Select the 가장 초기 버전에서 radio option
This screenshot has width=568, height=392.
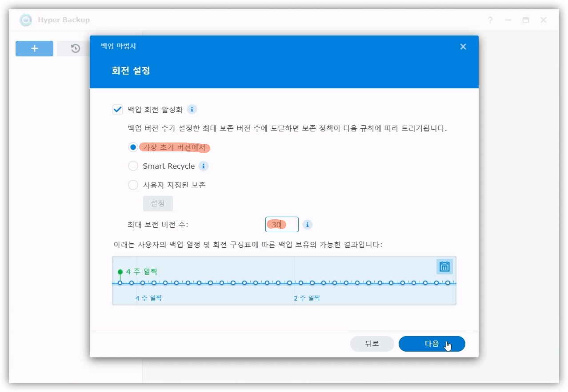tap(133, 147)
